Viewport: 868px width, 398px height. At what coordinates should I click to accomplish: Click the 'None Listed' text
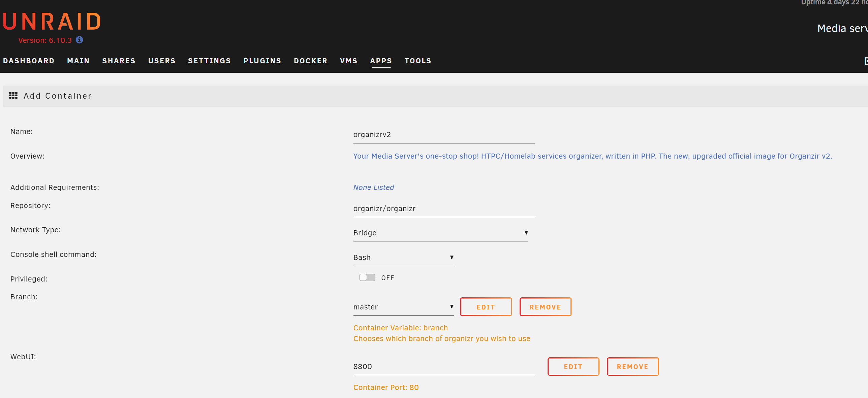373,188
